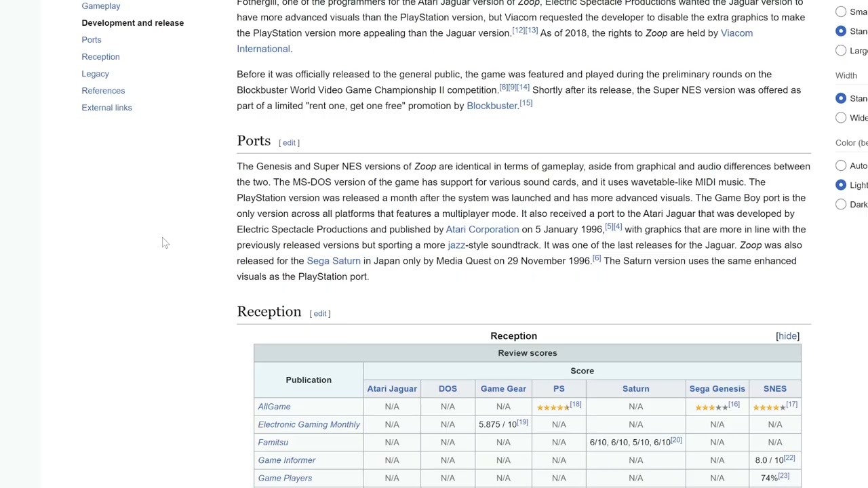Screen dimensions: 868x488
Task: Open citation [5] after 5 January 1996
Action: pos(609,227)
